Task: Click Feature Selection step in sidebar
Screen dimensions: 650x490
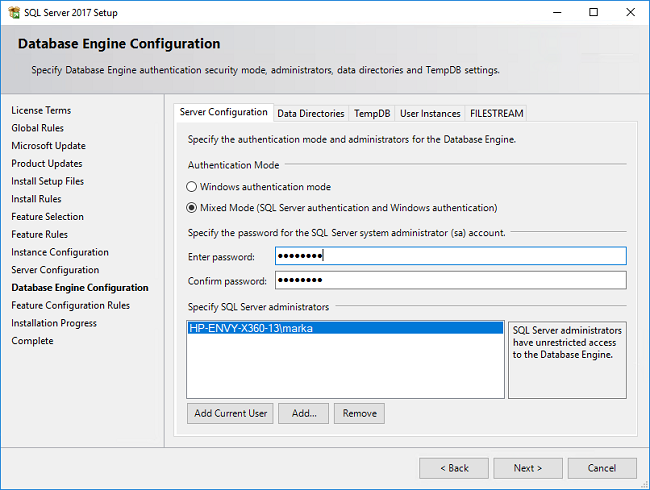Action: point(47,217)
